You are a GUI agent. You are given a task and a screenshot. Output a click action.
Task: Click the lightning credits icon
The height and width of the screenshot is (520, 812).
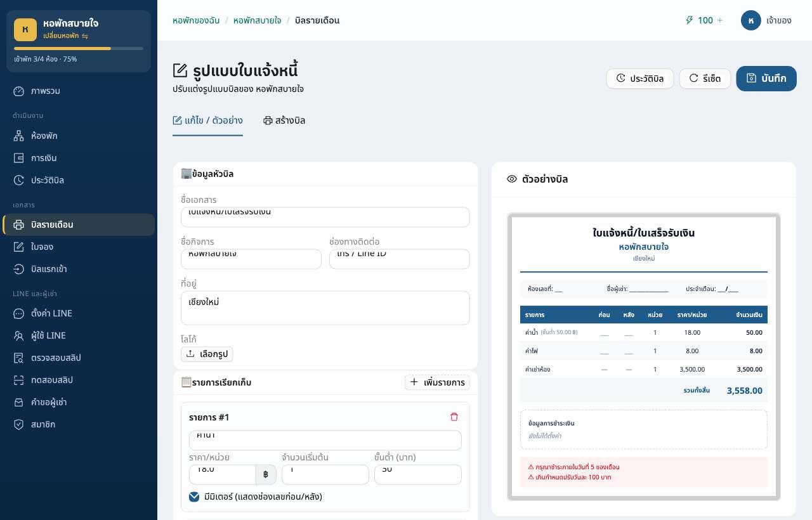pos(690,20)
